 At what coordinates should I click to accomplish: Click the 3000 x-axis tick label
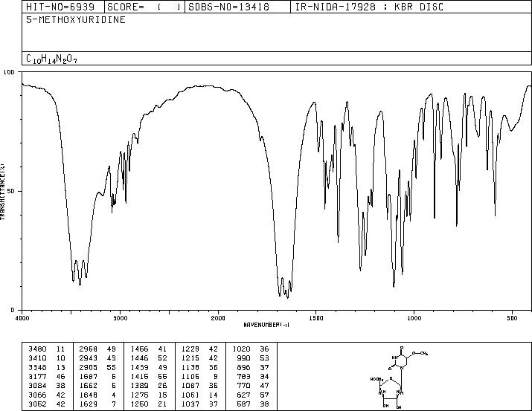click(120, 318)
